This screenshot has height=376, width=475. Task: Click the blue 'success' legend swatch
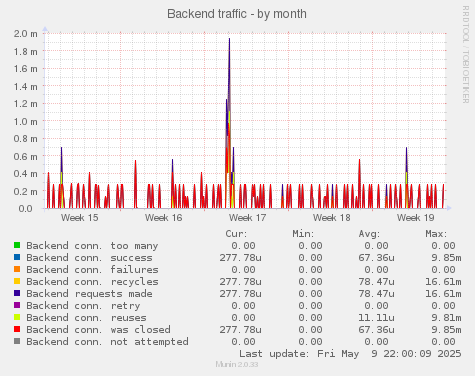(x=17, y=257)
